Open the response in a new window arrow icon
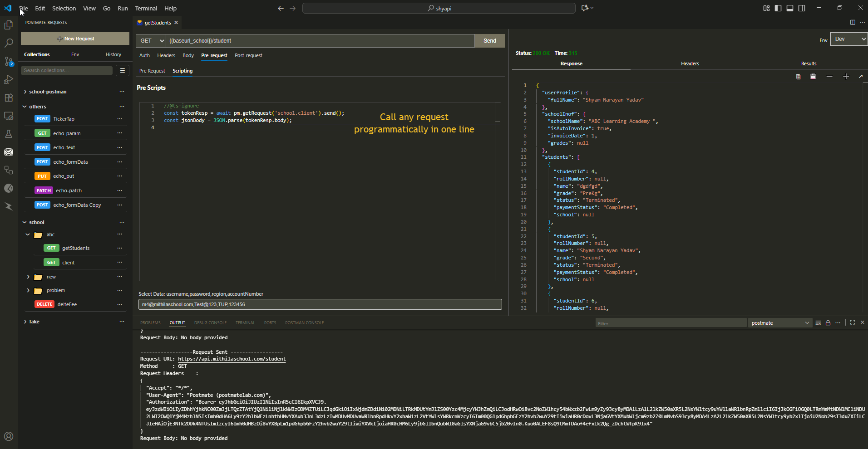The image size is (868, 449). 860,77
